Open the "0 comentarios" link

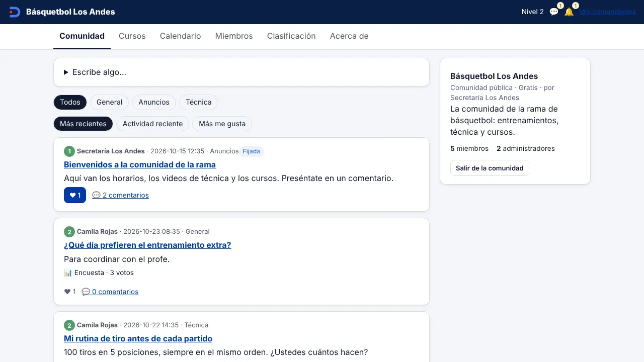coord(110,292)
